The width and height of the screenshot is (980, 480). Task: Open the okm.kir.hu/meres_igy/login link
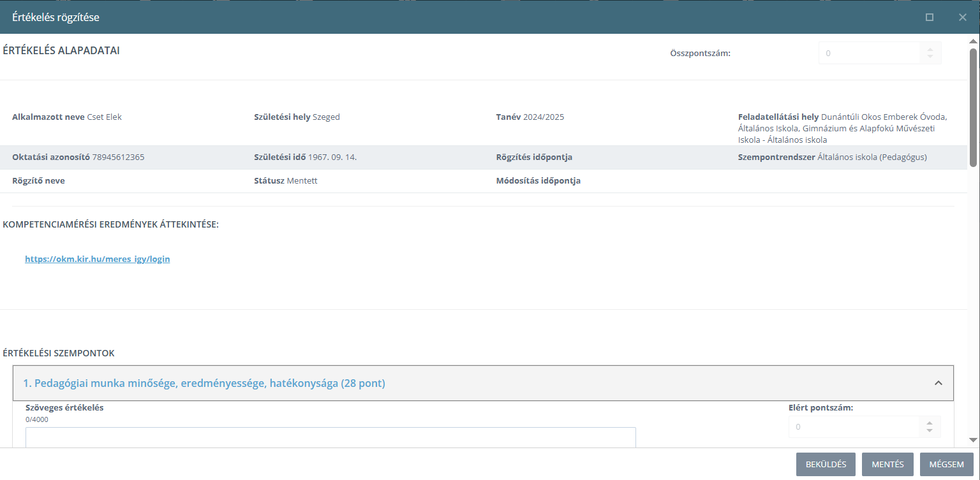click(x=98, y=259)
